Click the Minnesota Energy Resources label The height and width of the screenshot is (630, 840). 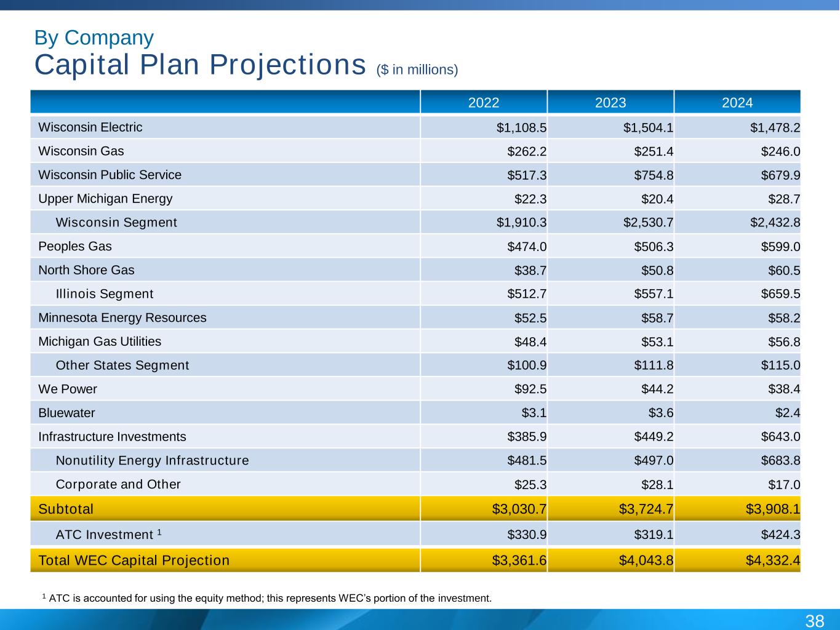click(x=122, y=318)
